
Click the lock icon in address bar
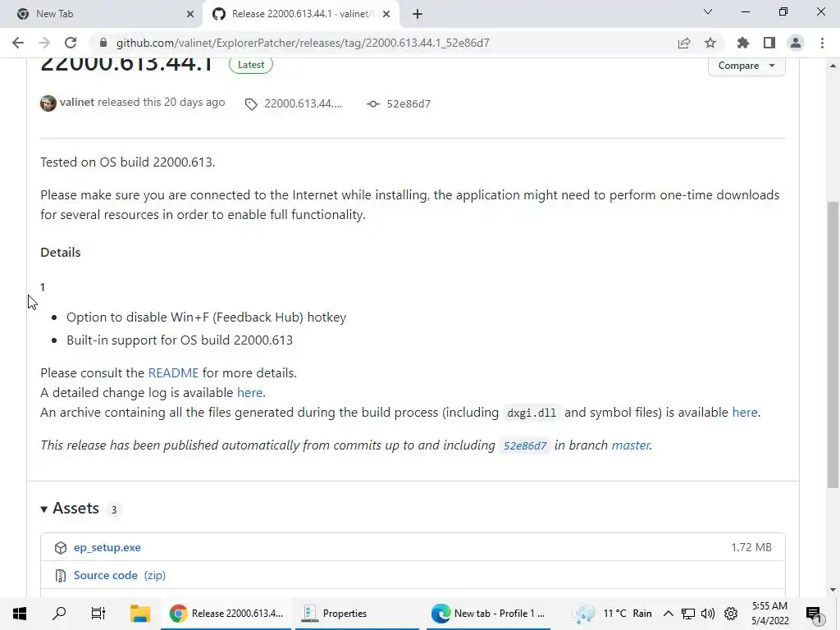click(x=103, y=43)
